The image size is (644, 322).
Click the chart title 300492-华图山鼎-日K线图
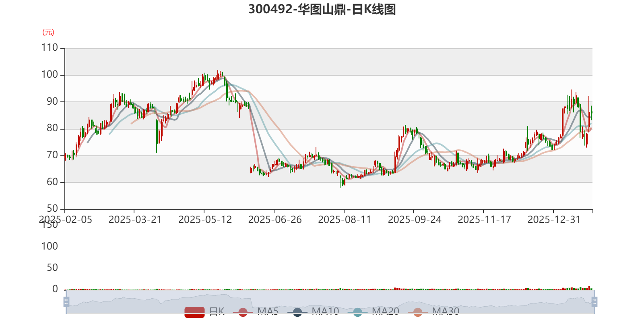pyautogui.click(x=322, y=9)
